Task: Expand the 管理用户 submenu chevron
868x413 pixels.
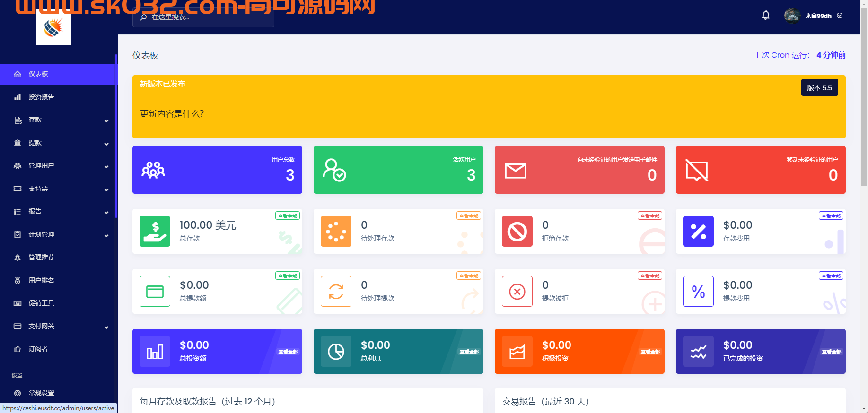Action: [106, 166]
